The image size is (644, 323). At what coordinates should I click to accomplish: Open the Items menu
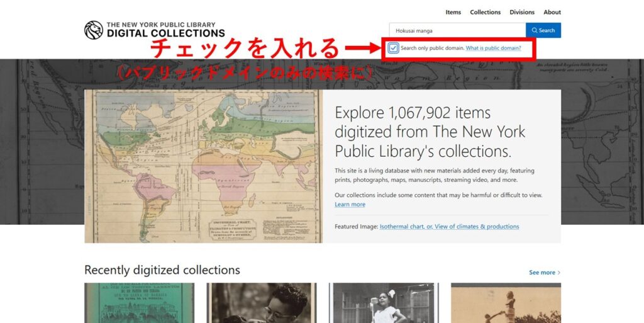click(453, 13)
